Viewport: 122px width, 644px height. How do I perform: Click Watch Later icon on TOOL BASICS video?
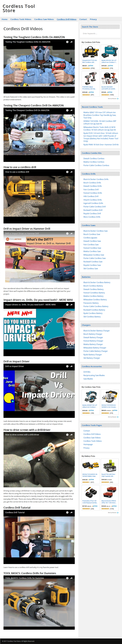tap(67, 578)
